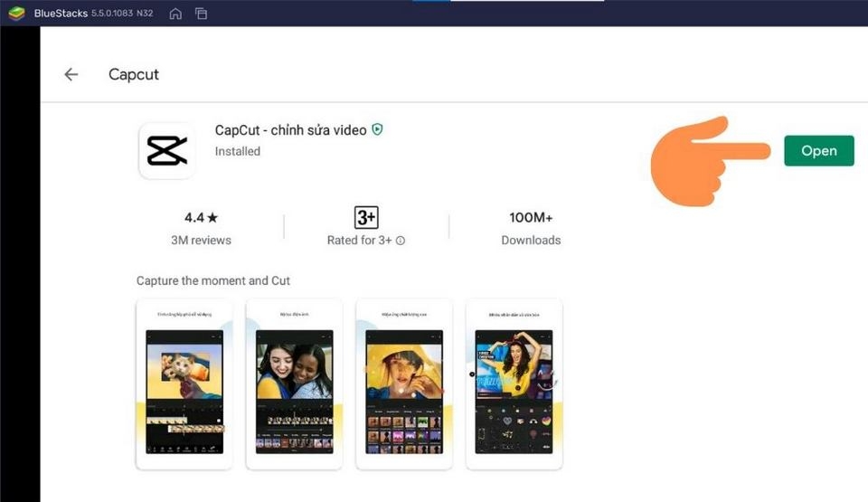The image size is (868, 502).
Task: Click the 100M+ downloads count
Action: pyautogui.click(x=531, y=218)
